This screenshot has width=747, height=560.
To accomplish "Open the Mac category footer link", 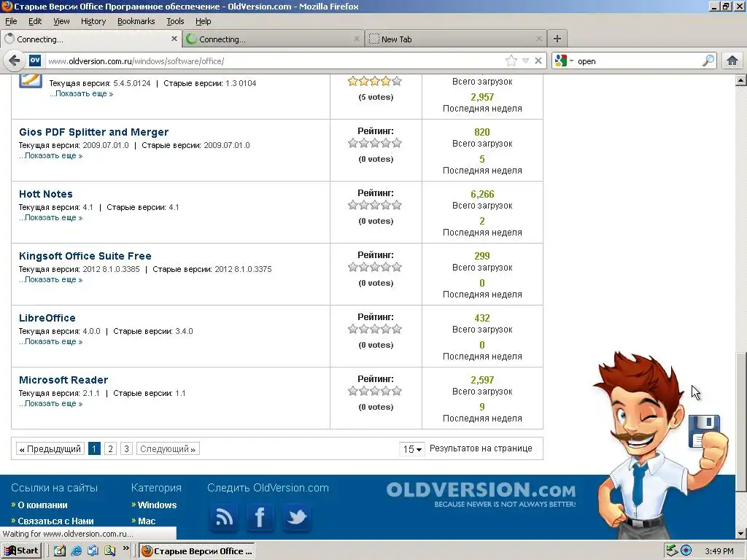I will 147,521.
